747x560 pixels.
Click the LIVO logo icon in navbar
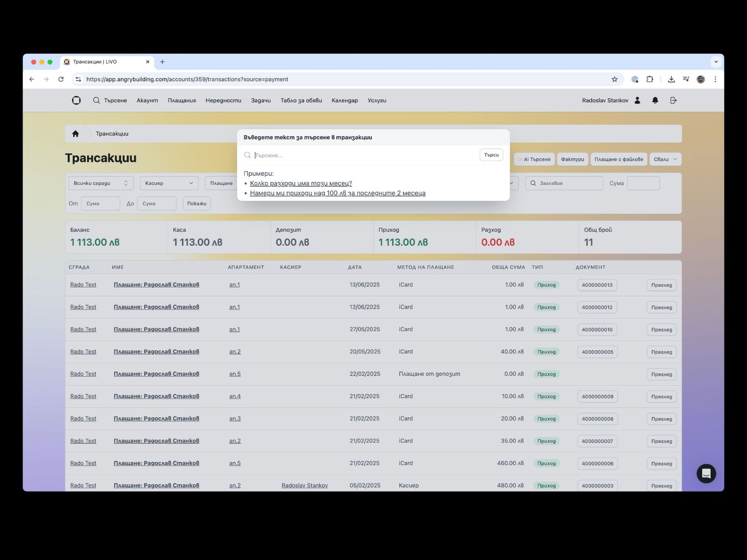coord(76,100)
